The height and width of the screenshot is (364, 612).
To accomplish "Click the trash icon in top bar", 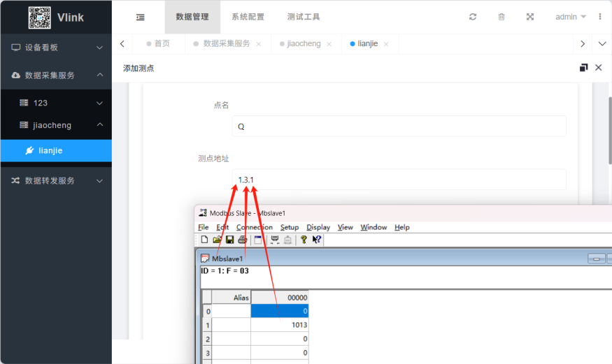I will pos(501,17).
